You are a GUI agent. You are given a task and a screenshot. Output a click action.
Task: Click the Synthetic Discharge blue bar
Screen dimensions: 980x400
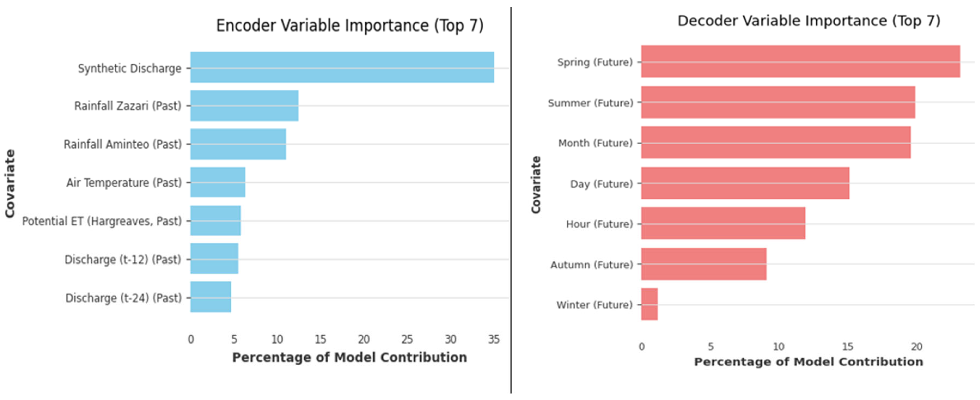(342, 67)
